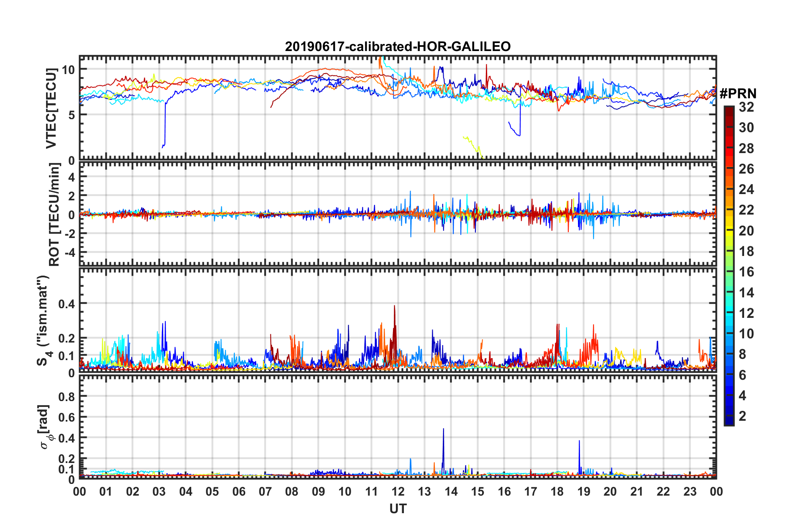Click x-axis hour tick 07
This screenshot has width=796, height=532.
(265, 491)
